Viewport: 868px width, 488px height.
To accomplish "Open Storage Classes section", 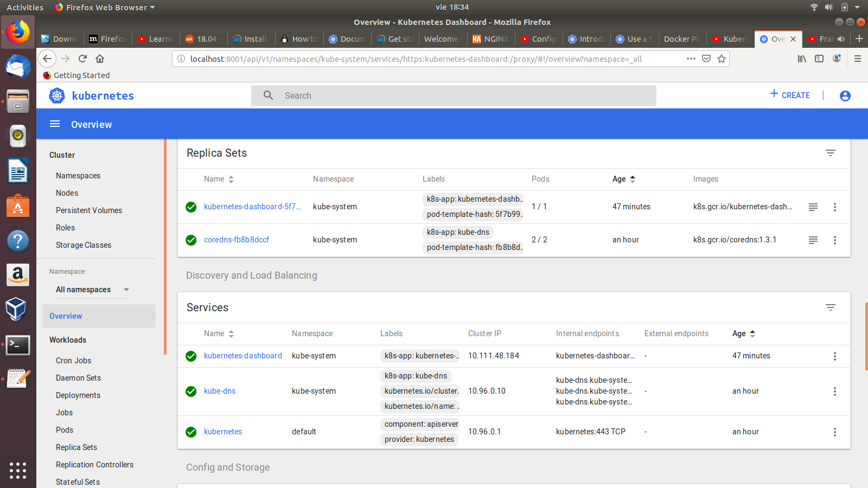I will click(x=84, y=245).
